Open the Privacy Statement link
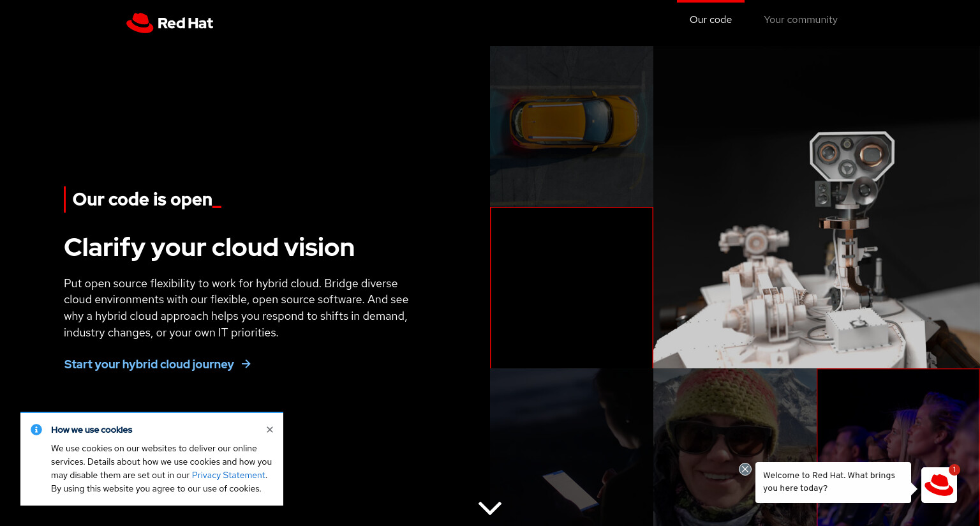This screenshot has height=526, width=980. [228, 475]
